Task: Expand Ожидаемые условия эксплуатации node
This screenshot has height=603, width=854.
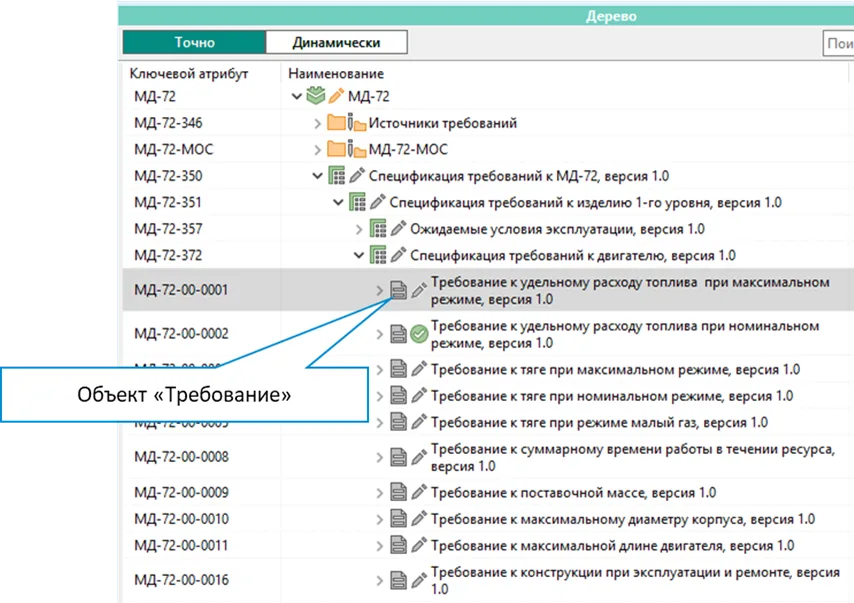Action: pos(358,229)
